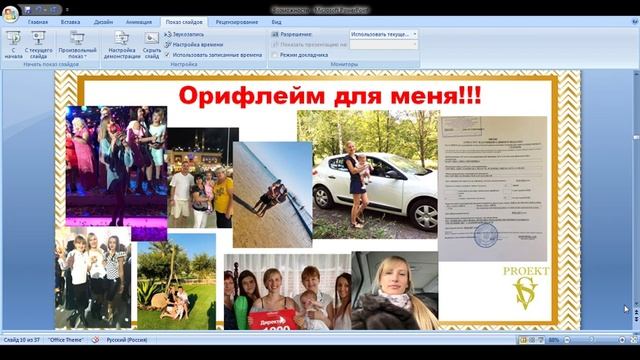The width and height of the screenshot is (640, 360).
Task: Select the group photo with red Директор sign
Action: coord(287,292)
